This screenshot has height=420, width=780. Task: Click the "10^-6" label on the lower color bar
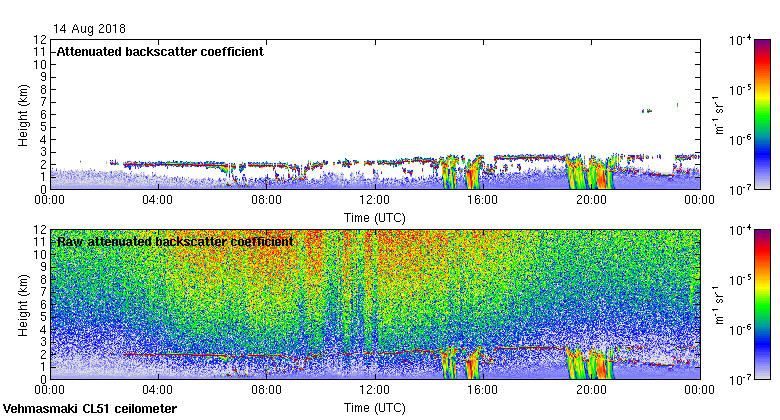tap(740, 330)
